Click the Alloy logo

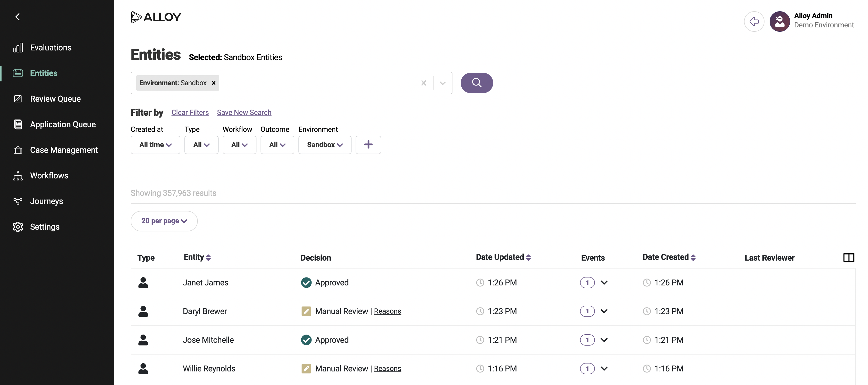coord(156,17)
